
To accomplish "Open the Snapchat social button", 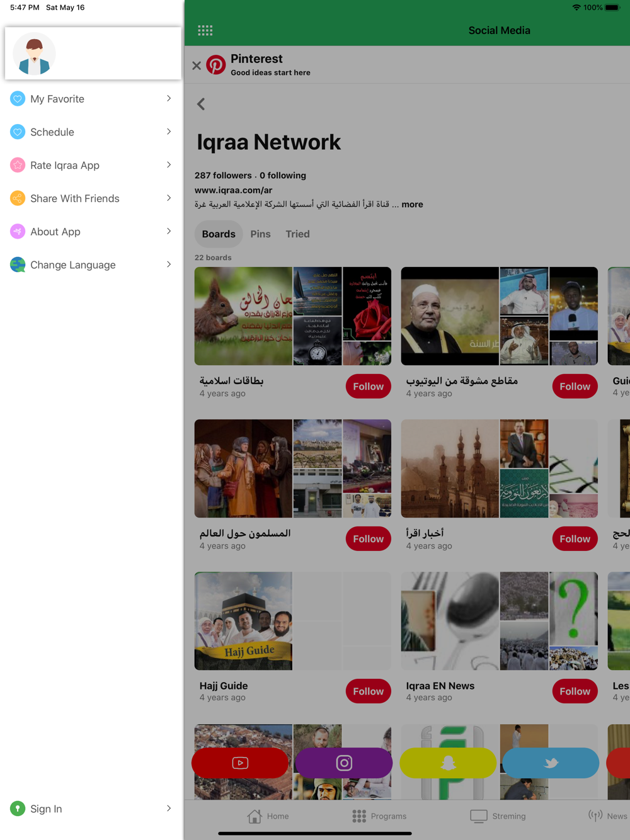I will 448,763.
